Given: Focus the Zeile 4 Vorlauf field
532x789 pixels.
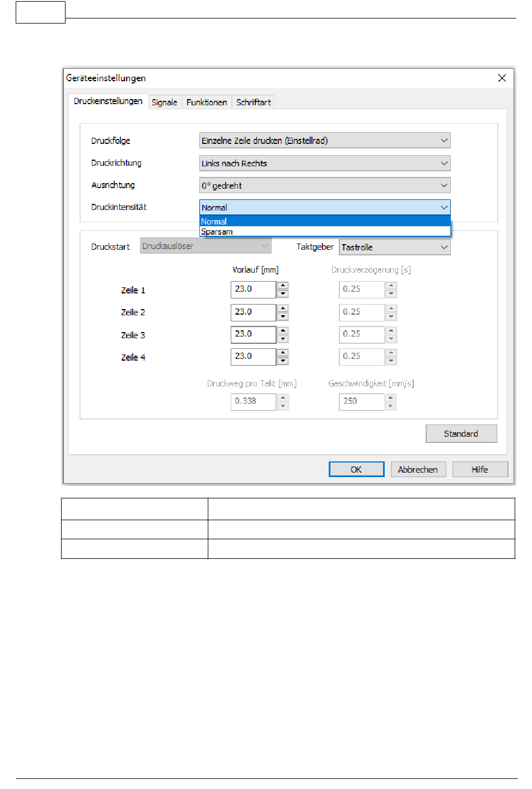Looking at the screenshot, I should pyautogui.click(x=253, y=357).
